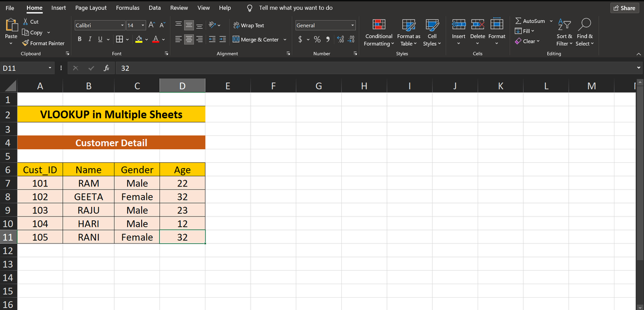Click the Share button
The height and width of the screenshot is (310, 644).
click(x=624, y=8)
